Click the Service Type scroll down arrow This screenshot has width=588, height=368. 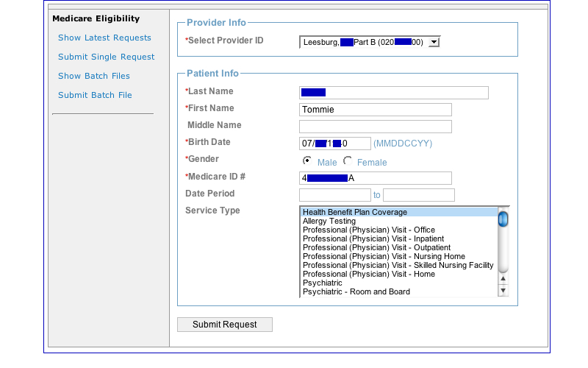coord(503,290)
